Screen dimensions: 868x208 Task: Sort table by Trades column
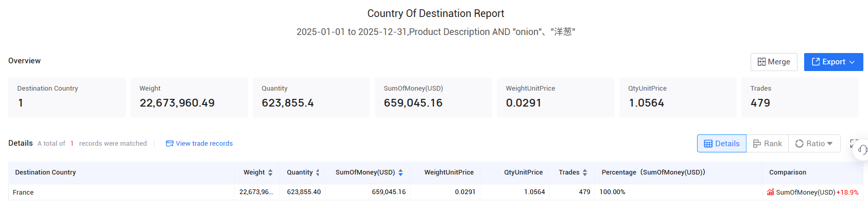[585, 172]
